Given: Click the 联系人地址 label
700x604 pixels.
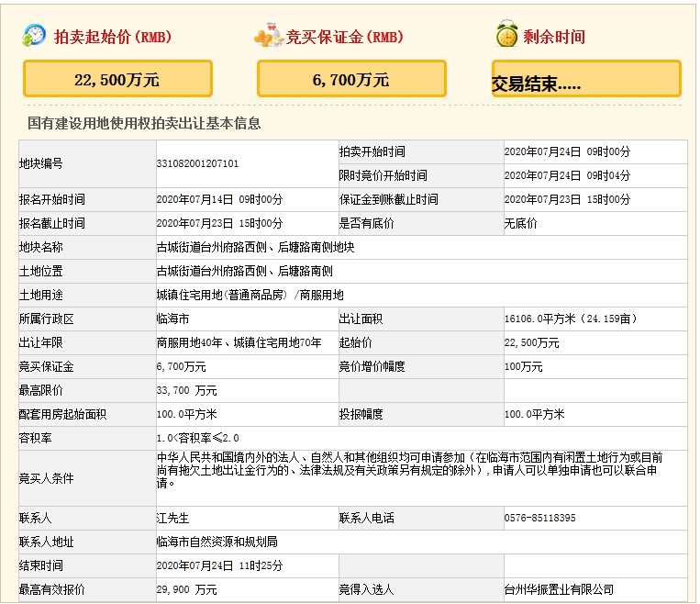Looking at the screenshot, I should (47, 542).
